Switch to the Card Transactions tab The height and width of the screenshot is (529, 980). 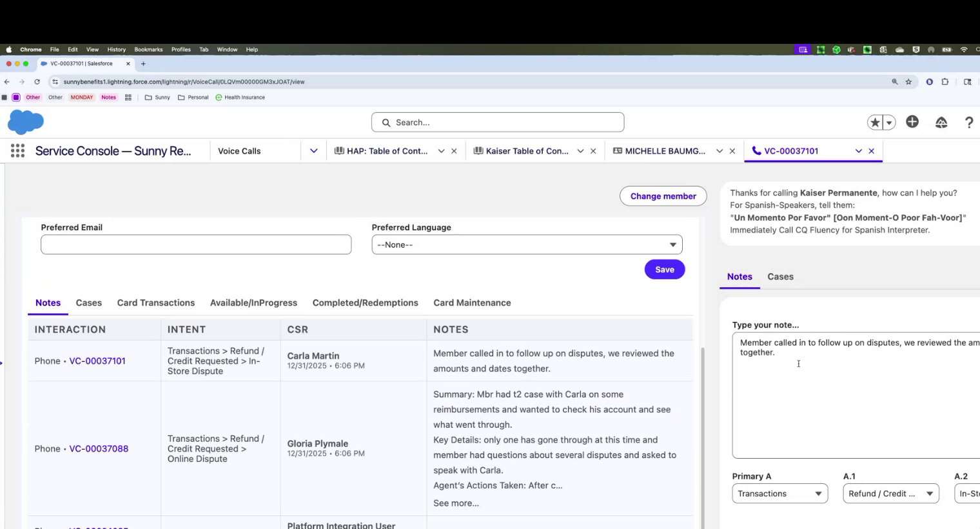pos(155,303)
